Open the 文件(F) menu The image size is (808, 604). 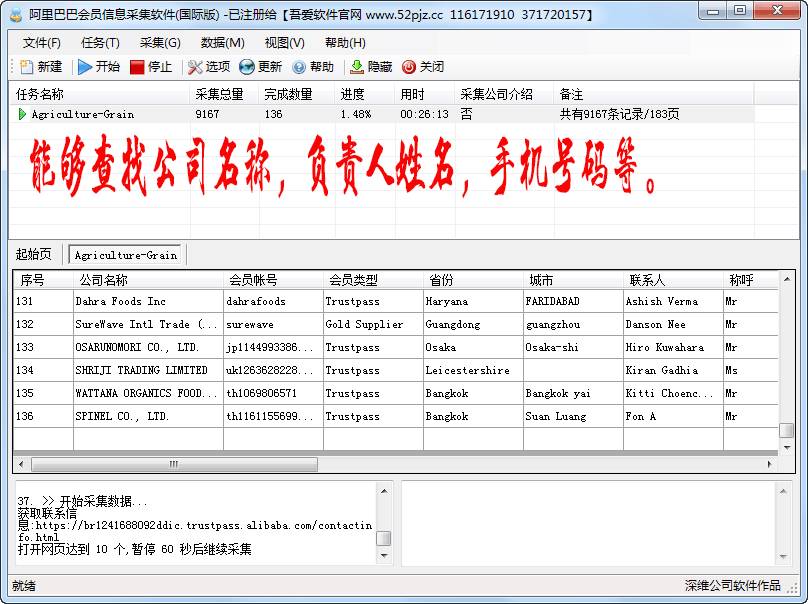click(x=41, y=43)
